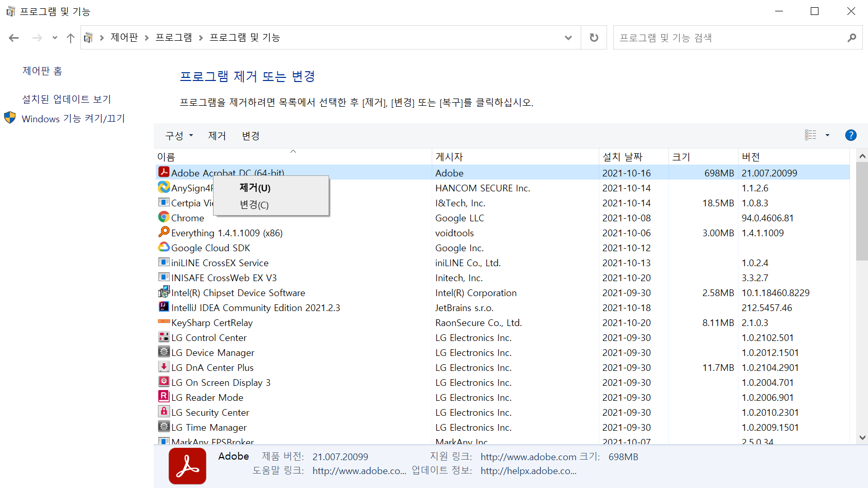Click the INISAFE CrossWeb EX V3 icon
Image resolution: width=868 pixels, height=488 pixels.
coord(164,277)
